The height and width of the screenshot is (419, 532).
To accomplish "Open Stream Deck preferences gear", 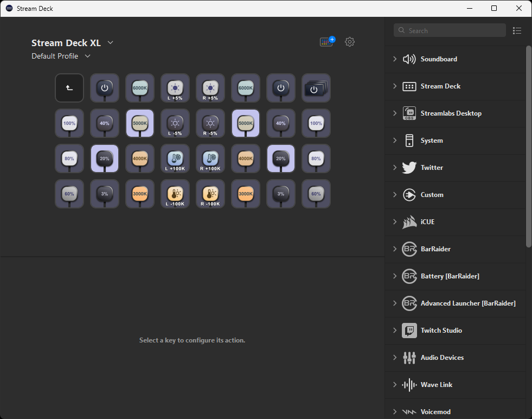I will point(350,42).
